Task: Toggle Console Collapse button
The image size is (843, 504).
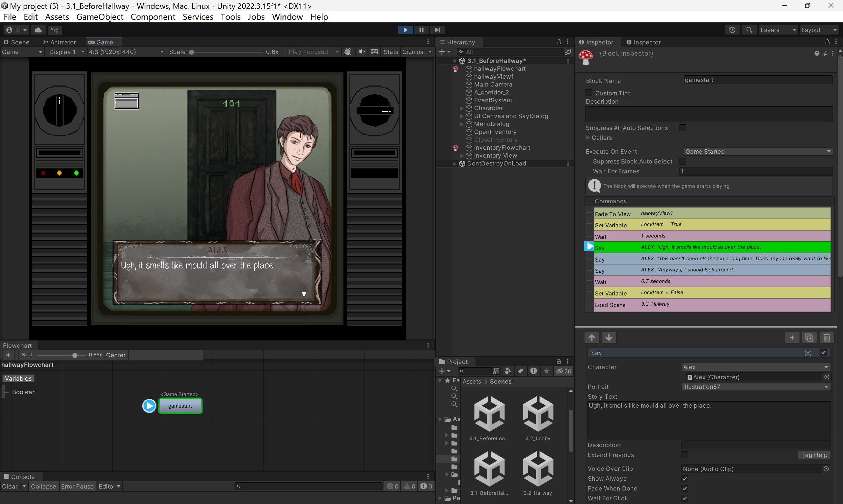Action: point(43,486)
